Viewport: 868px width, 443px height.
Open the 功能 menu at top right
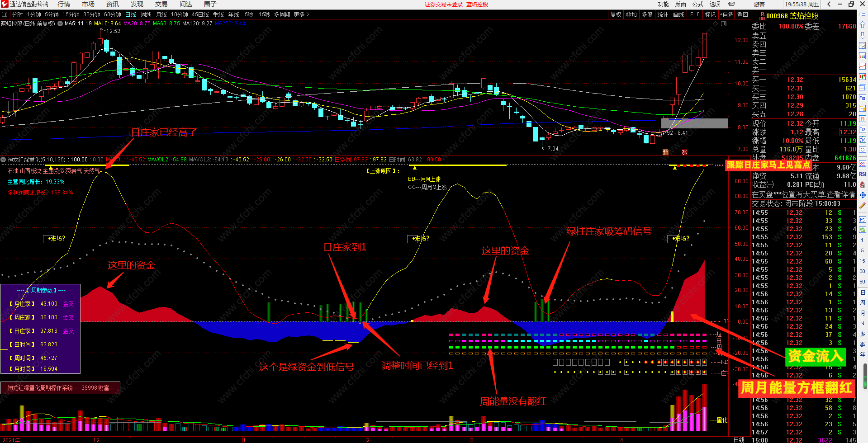664,4
